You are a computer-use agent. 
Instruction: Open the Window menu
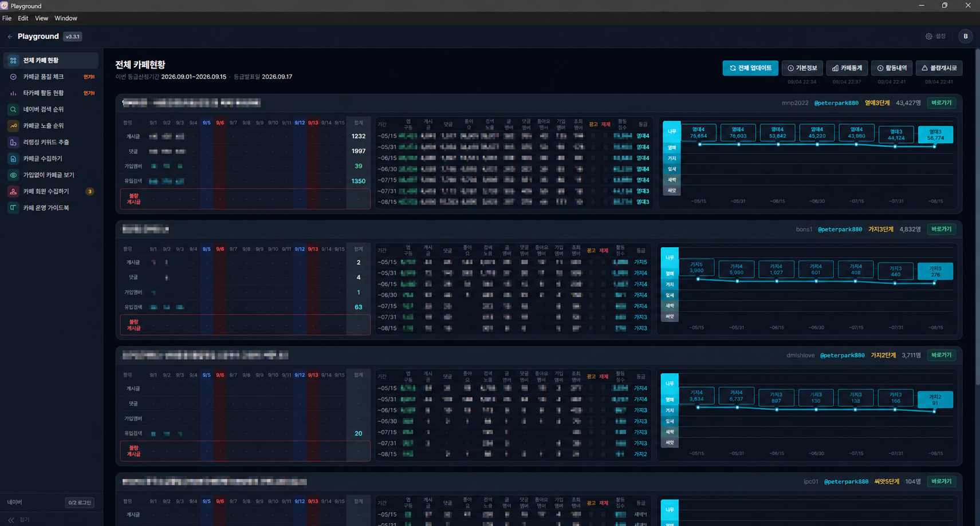pos(66,18)
